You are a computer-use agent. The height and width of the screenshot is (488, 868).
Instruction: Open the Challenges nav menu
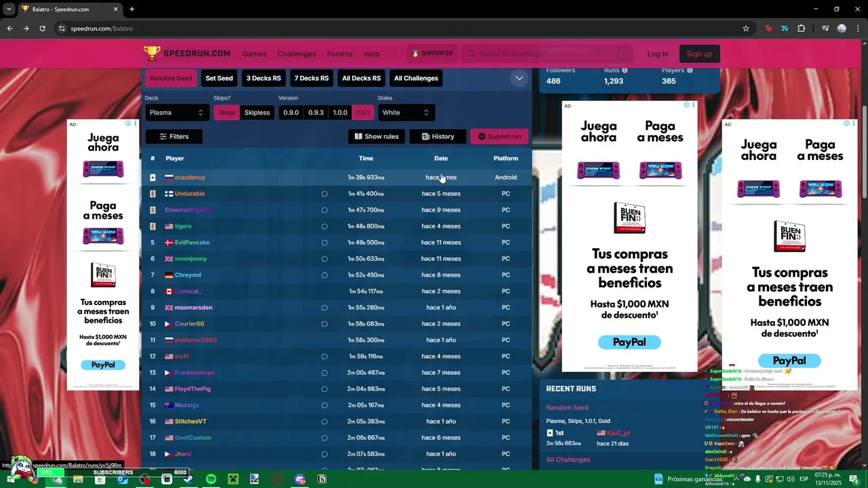coord(296,54)
